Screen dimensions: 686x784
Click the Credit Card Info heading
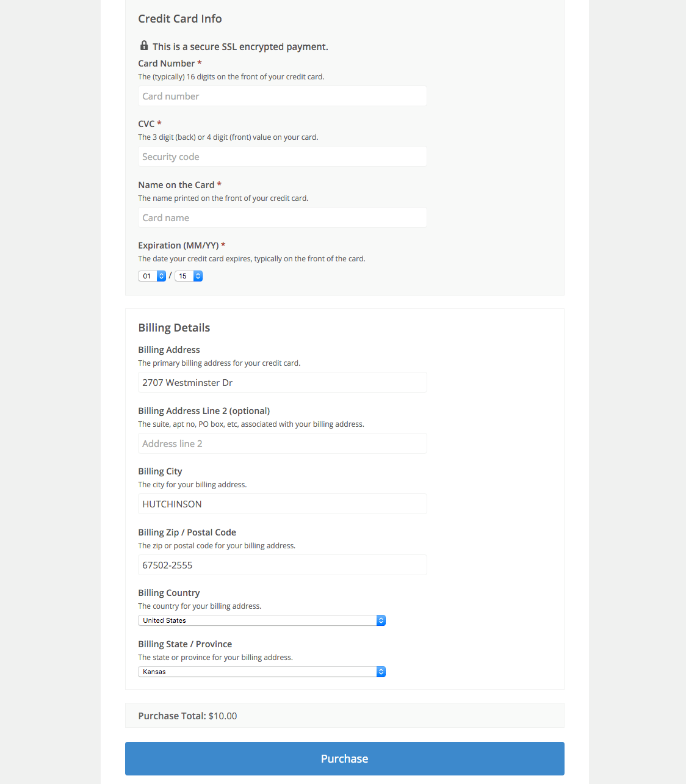pos(179,19)
